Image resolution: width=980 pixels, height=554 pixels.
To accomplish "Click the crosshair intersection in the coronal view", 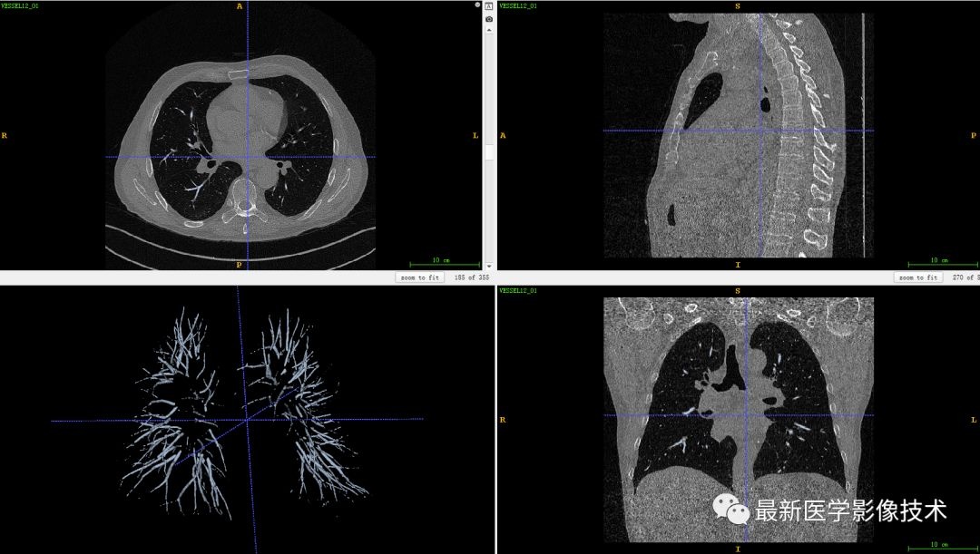I will click(746, 415).
